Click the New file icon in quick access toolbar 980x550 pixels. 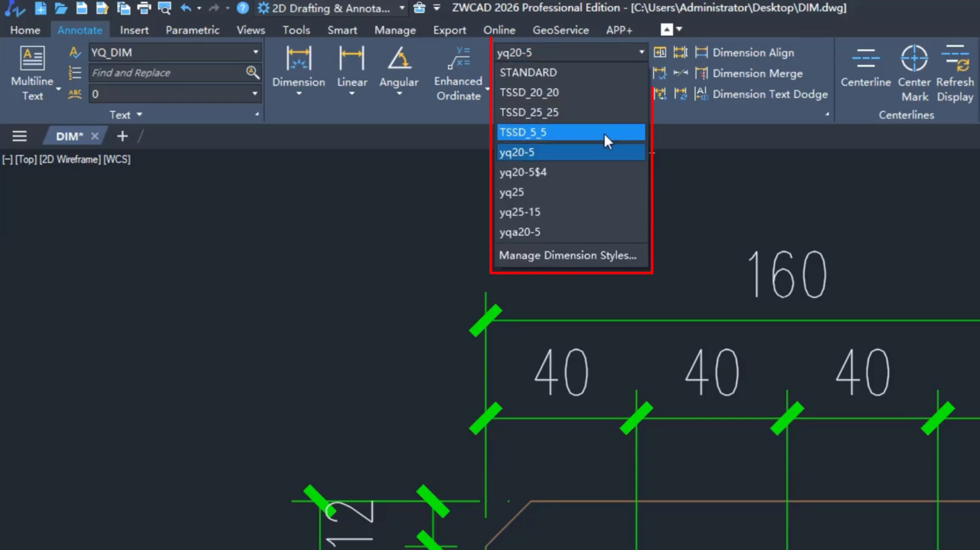41,8
